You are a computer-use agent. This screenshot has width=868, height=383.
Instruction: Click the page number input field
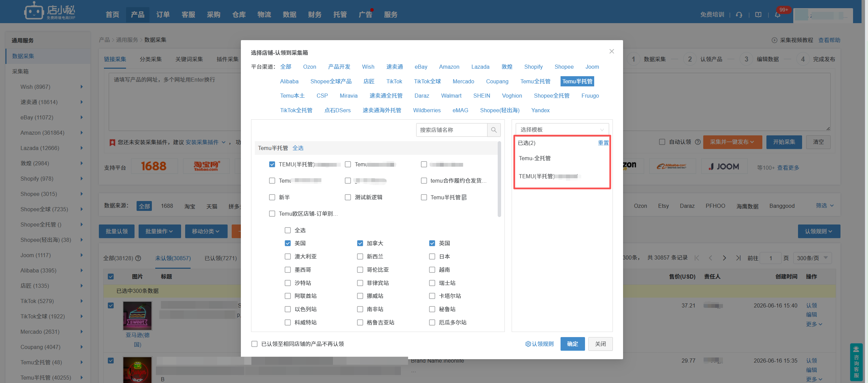(770, 258)
